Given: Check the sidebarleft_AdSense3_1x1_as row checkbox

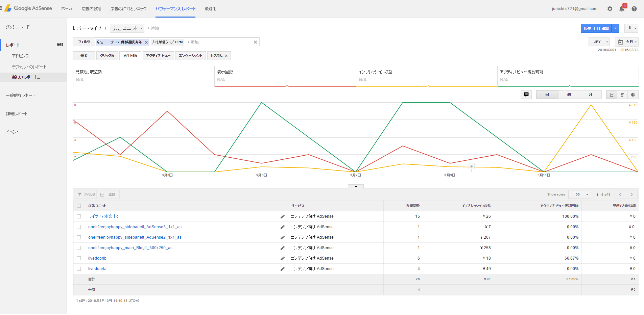Looking at the screenshot, I should point(79,227).
